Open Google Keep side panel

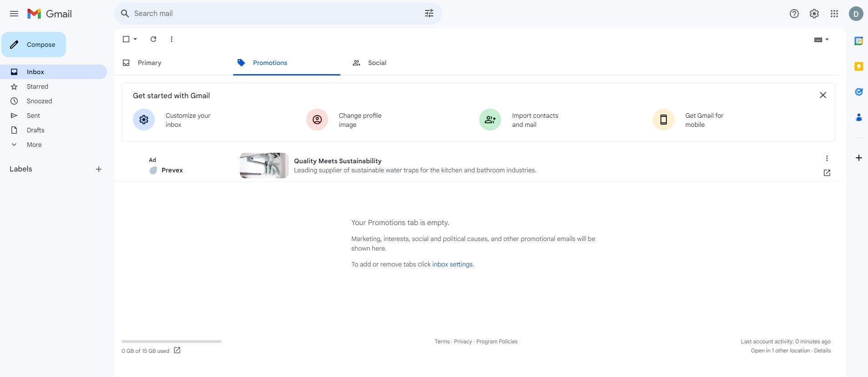pyautogui.click(x=859, y=66)
